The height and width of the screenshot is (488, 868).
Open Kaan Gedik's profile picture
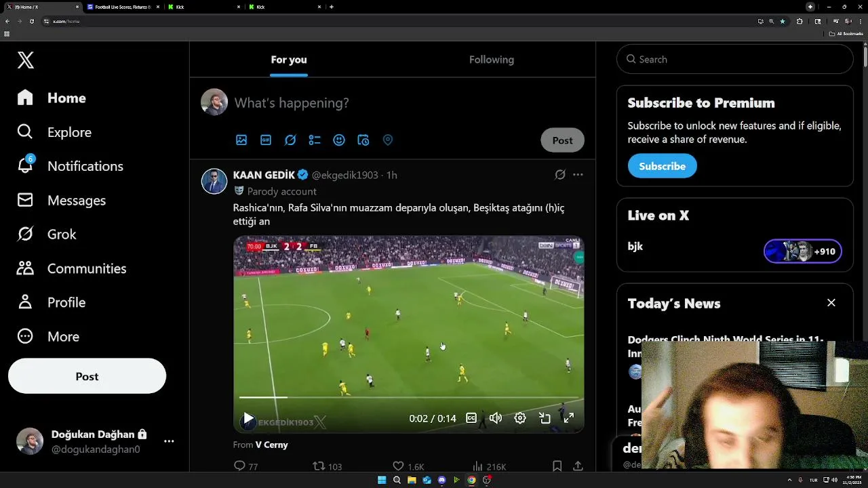(x=214, y=181)
